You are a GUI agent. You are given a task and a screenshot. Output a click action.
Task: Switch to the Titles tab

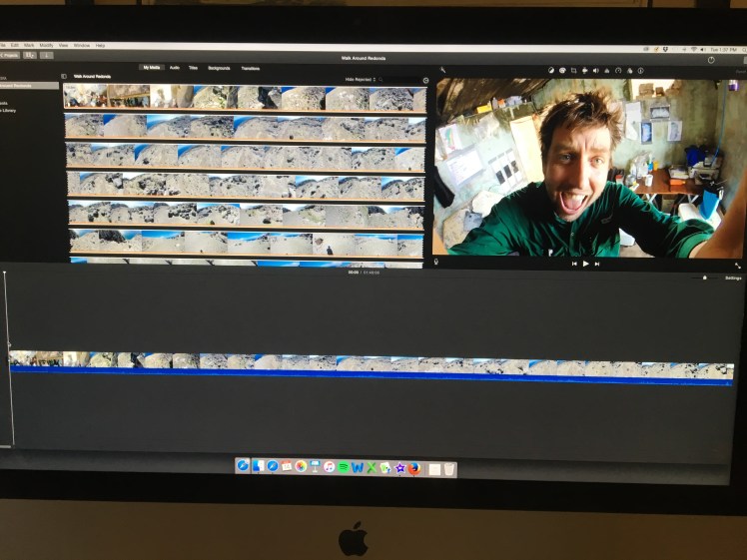[x=193, y=68]
